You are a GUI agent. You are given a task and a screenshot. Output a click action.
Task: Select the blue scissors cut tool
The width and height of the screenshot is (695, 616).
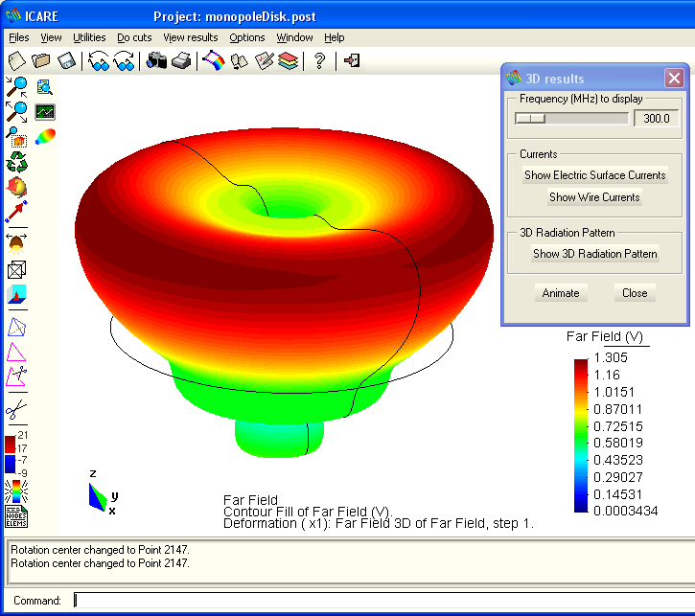[x=16, y=409]
